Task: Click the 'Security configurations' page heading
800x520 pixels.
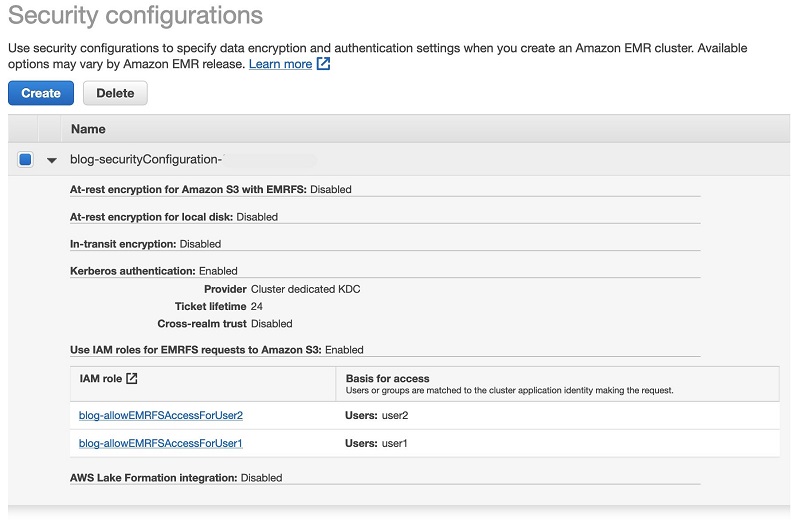Action: tap(135, 15)
